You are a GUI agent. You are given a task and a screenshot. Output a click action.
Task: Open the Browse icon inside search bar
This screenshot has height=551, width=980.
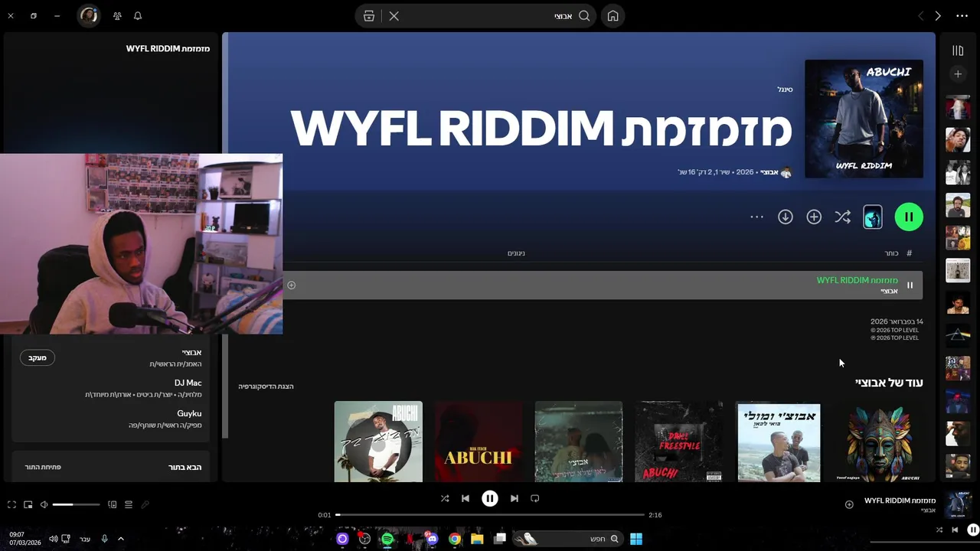pos(369,16)
